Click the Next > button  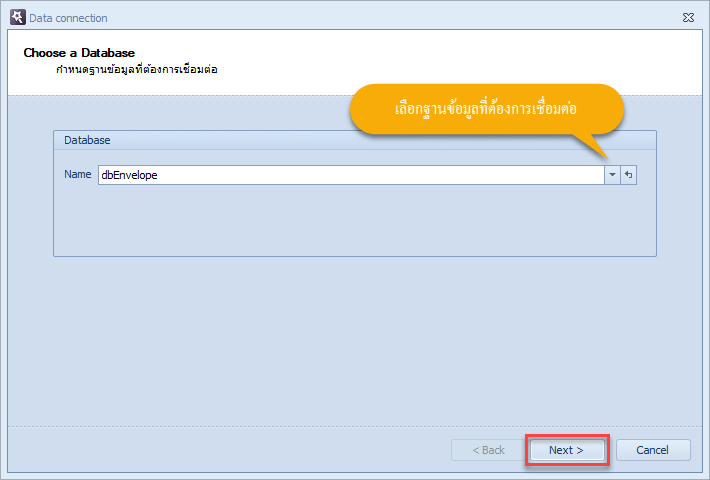click(x=567, y=450)
